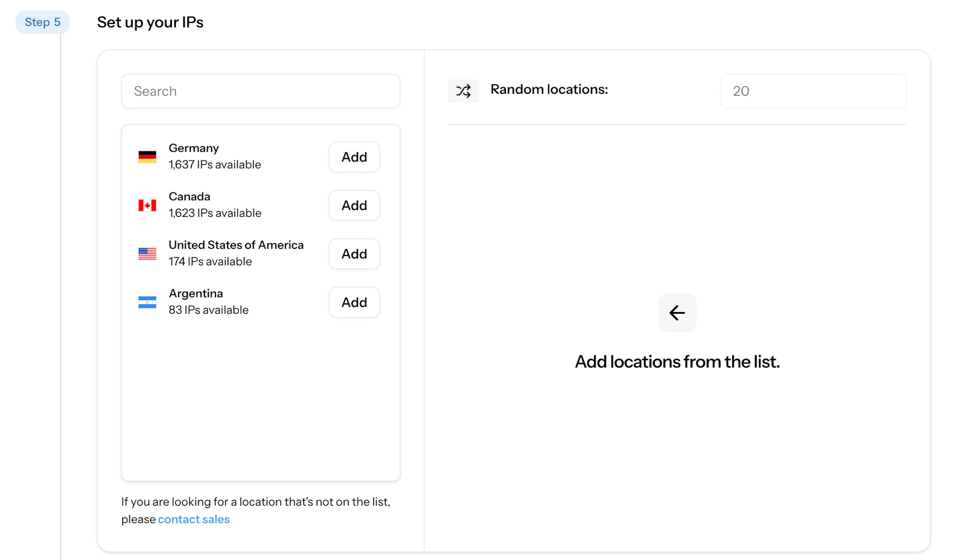The width and height of the screenshot is (958, 560).
Task: Select the 'Germany' country name
Action: click(x=194, y=148)
